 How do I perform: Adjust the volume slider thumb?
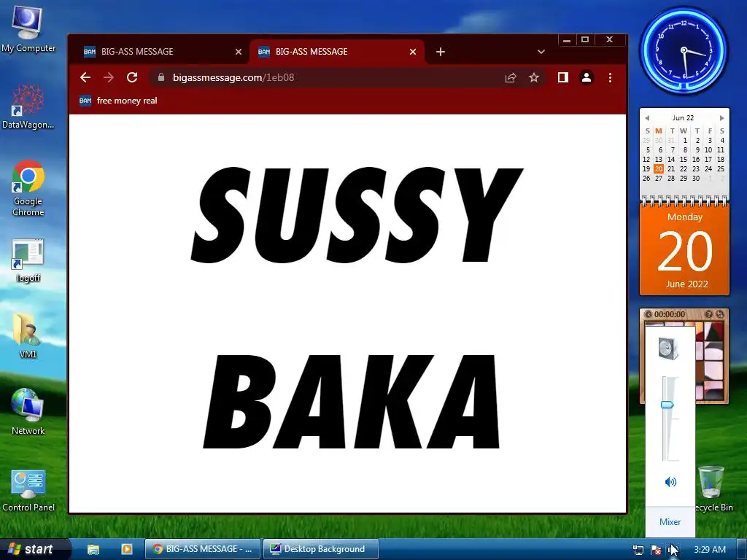tap(667, 405)
